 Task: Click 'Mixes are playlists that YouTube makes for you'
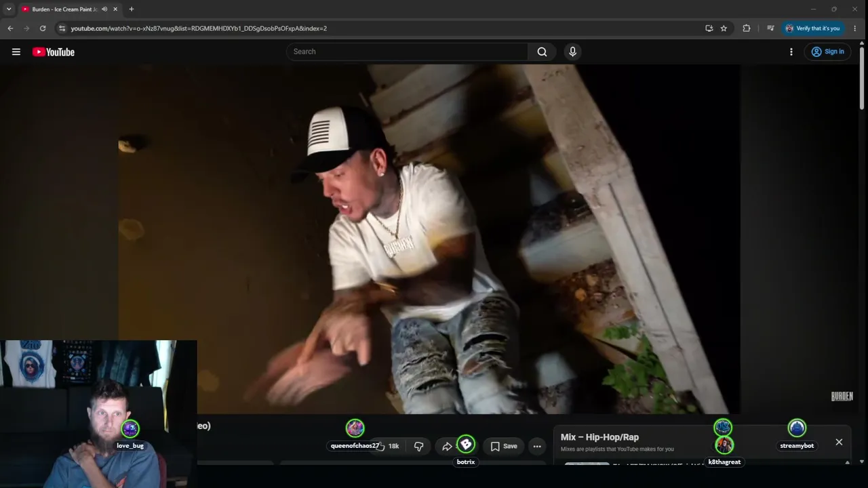pos(617,449)
